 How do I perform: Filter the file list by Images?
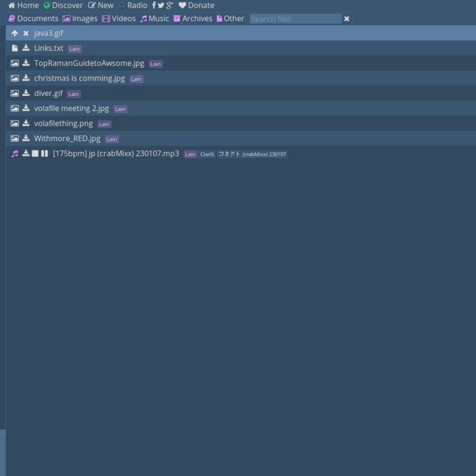point(80,19)
